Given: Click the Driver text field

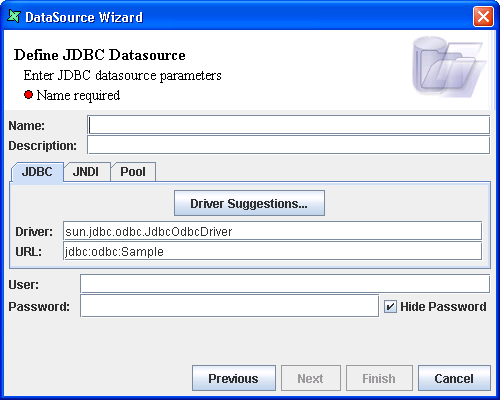Looking at the screenshot, I should pyautogui.click(x=272, y=231).
